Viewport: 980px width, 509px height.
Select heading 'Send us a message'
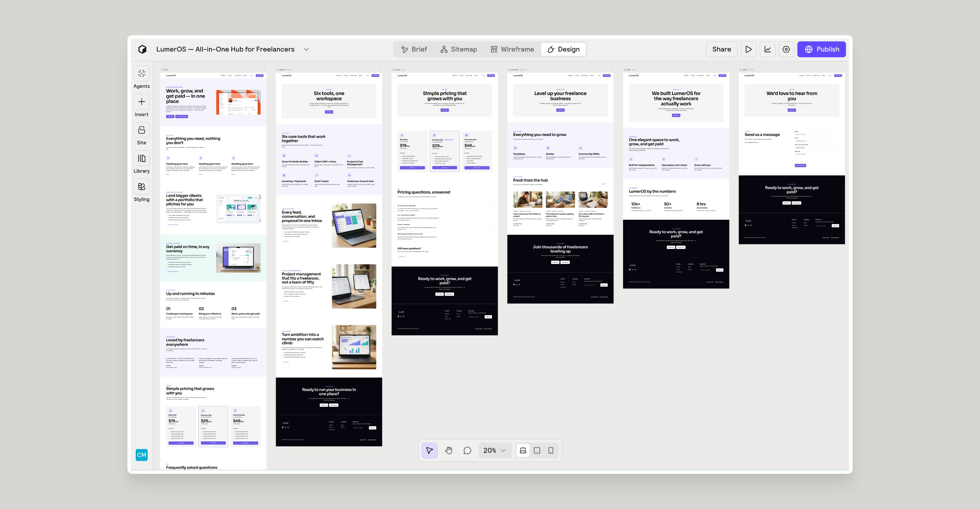[762, 135]
